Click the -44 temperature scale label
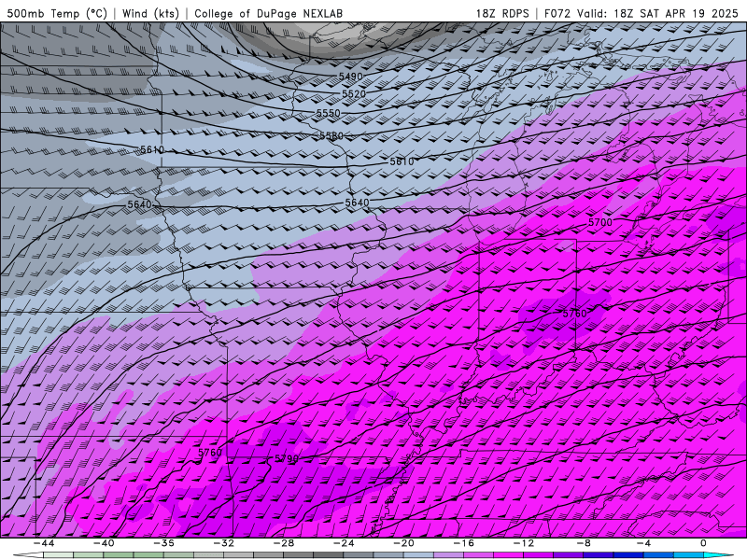Screen dimensions: 747x560 click(44, 543)
